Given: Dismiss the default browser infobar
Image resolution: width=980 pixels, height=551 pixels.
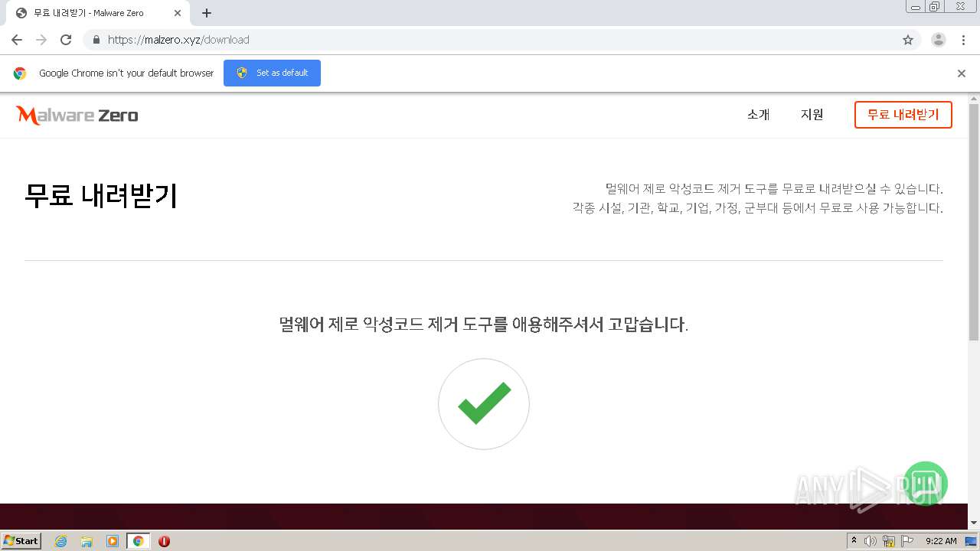Looking at the screenshot, I should click(x=962, y=73).
